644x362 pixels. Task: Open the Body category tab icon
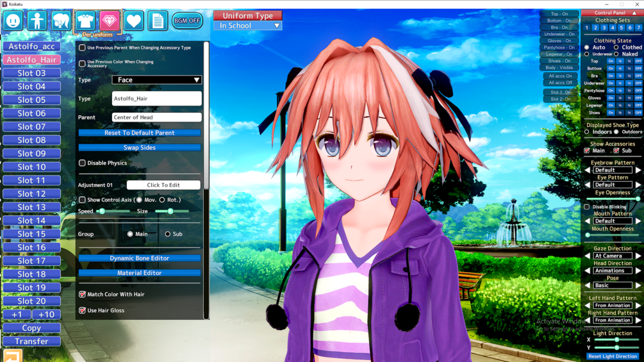(x=37, y=21)
